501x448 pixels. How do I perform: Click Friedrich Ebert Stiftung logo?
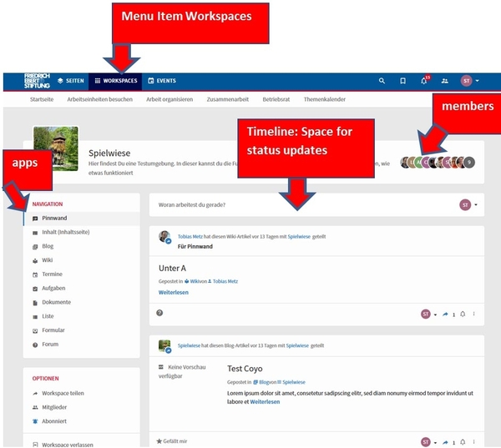tap(37, 81)
